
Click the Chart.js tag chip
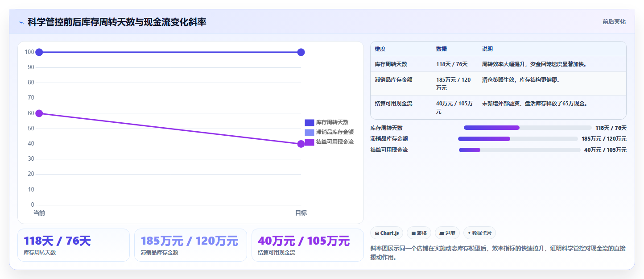tap(387, 233)
